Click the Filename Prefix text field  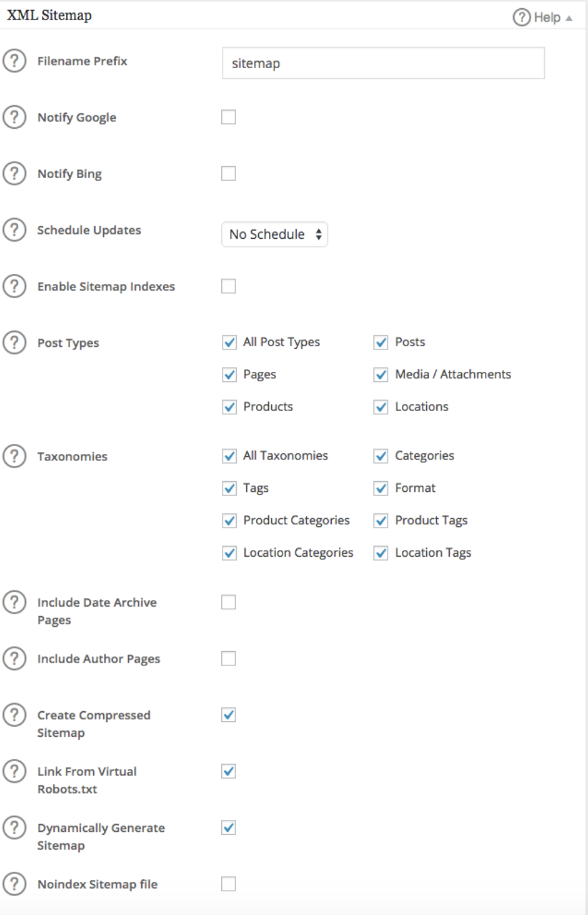[383, 65]
